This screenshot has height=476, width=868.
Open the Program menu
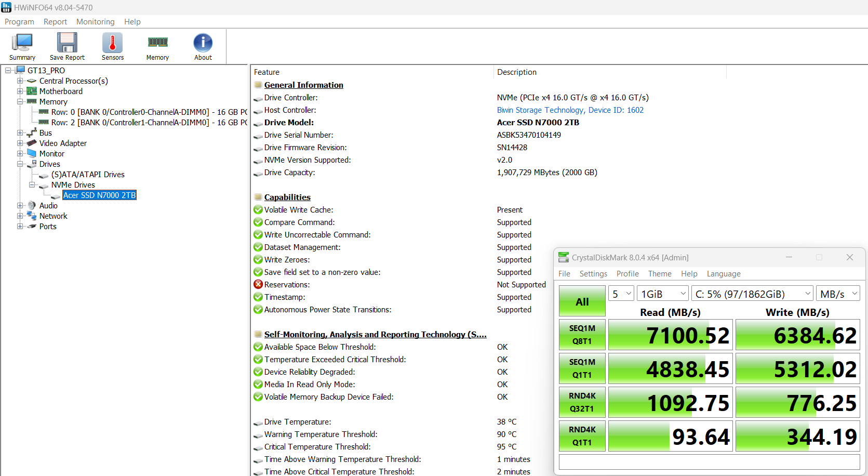click(19, 21)
